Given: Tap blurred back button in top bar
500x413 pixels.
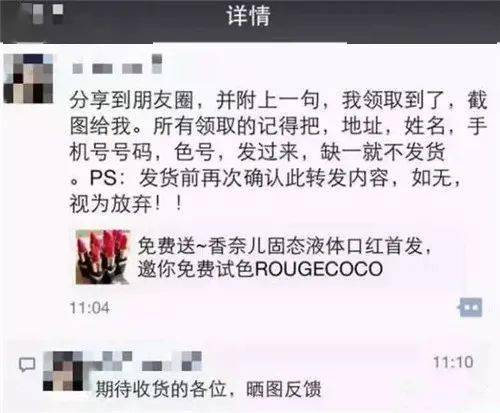Looking at the screenshot, I should 43,13.
